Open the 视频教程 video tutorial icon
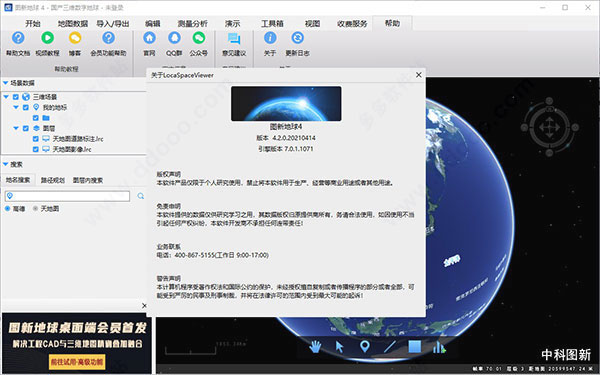 click(x=47, y=38)
